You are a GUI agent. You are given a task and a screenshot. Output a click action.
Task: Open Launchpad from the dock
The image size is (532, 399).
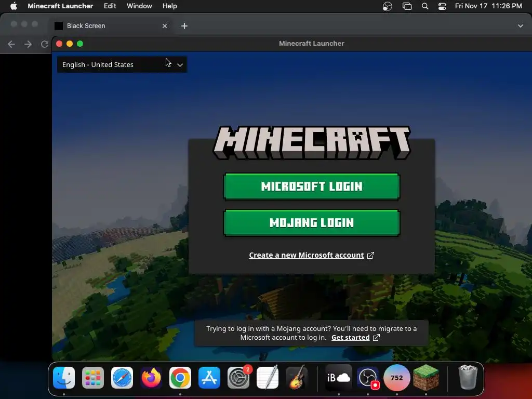click(93, 378)
